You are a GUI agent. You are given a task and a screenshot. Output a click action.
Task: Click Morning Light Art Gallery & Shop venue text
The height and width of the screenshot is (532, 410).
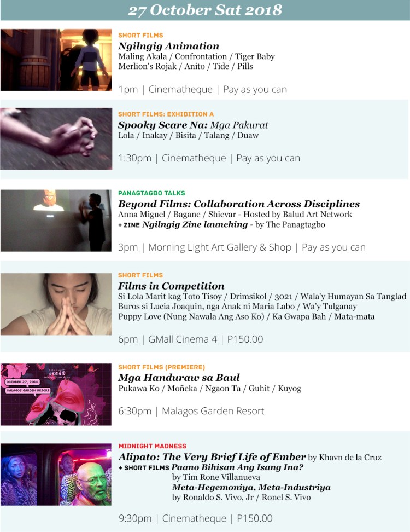220,247
